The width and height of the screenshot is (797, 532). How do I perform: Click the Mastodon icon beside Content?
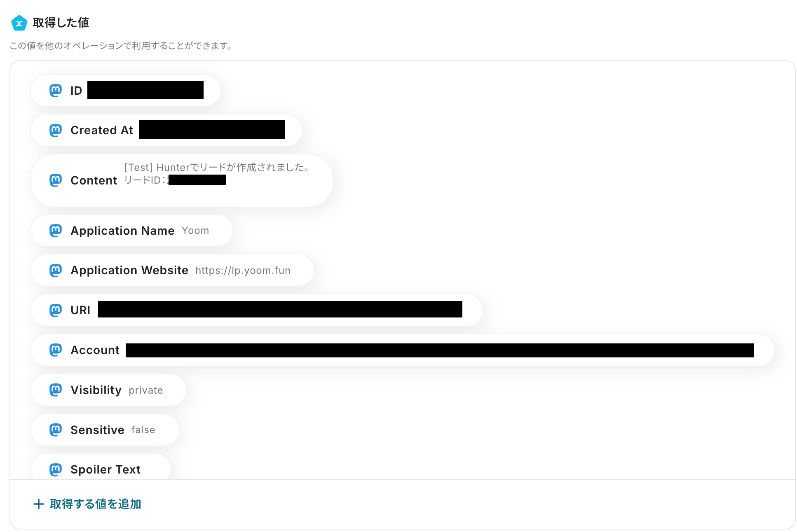[56, 180]
